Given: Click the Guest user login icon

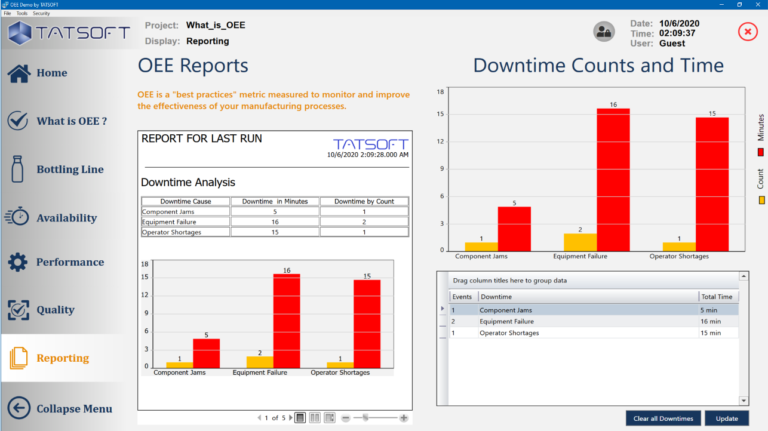Looking at the screenshot, I should click(604, 32).
